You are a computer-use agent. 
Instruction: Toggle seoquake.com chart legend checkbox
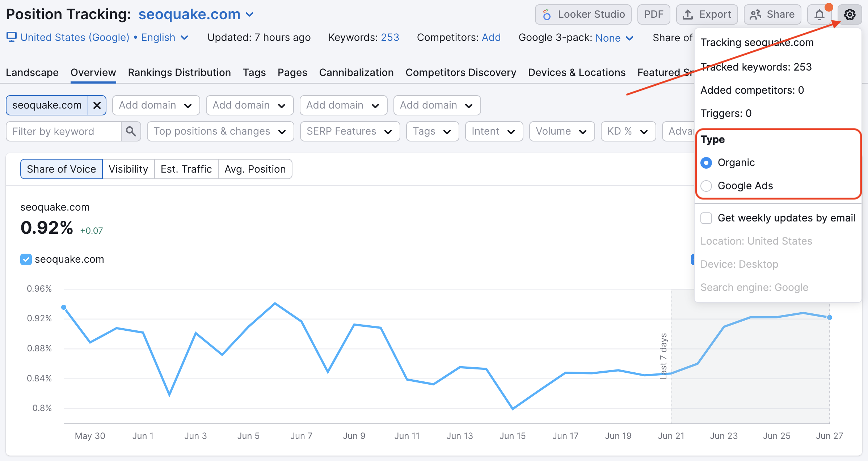(x=26, y=259)
